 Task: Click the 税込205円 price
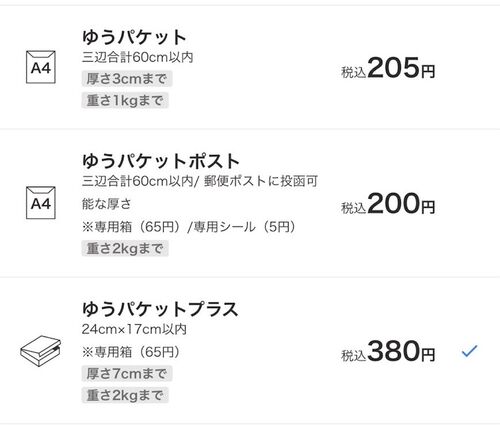pyautogui.click(x=388, y=68)
